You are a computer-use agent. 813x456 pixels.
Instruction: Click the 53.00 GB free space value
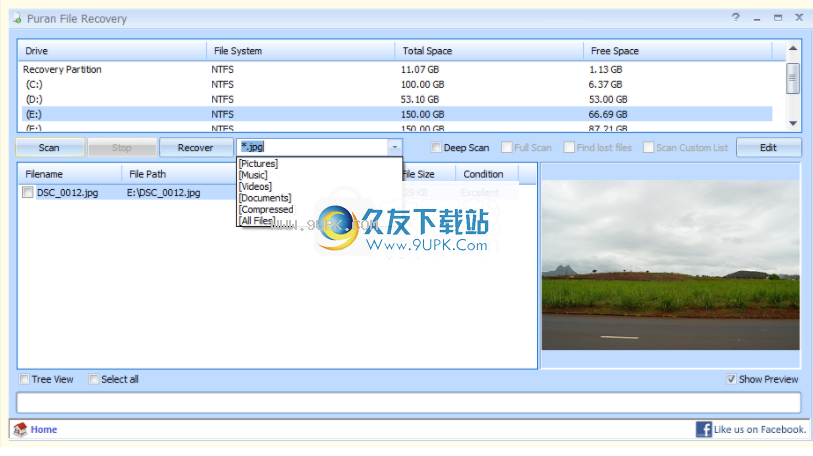point(608,99)
